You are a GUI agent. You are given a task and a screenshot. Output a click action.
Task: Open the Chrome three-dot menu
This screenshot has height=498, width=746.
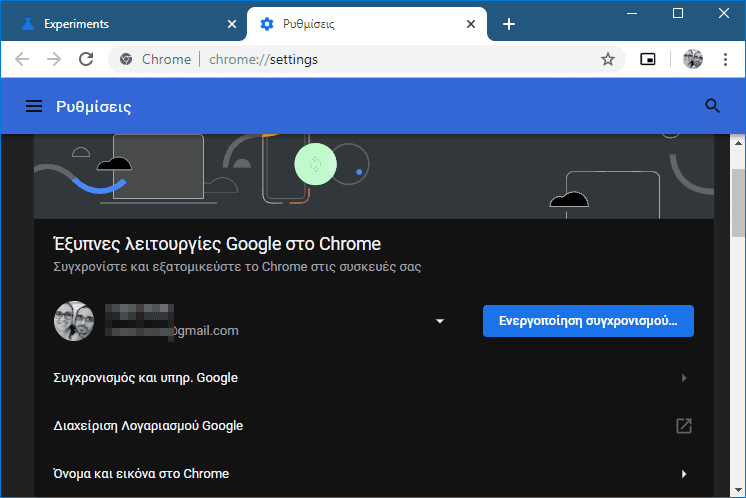click(x=725, y=59)
